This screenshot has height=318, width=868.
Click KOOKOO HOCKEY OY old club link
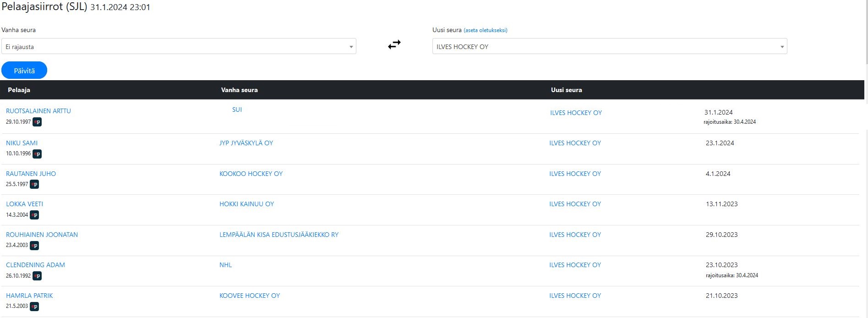(x=251, y=174)
